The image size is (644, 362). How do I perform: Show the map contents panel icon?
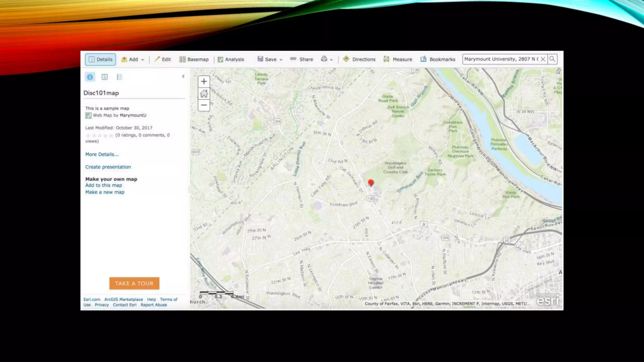(x=105, y=77)
